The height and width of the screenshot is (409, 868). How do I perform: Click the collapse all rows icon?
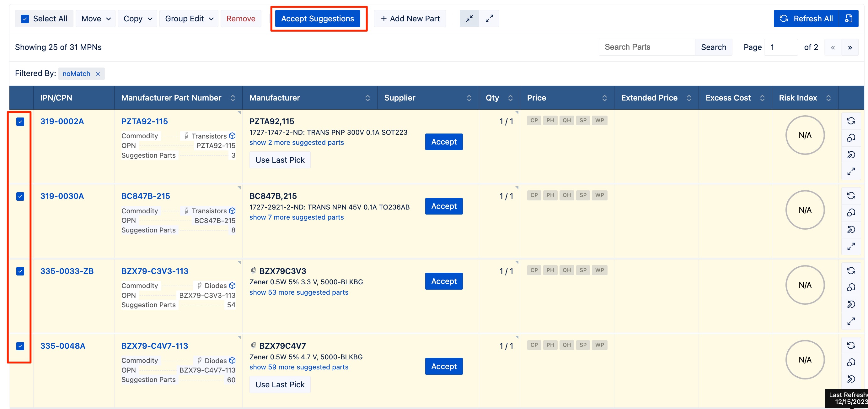tap(469, 19)
